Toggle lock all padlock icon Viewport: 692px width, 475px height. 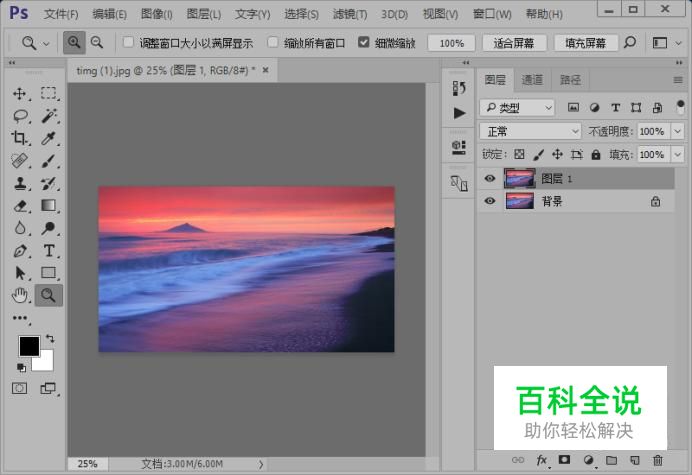(596, 155)
